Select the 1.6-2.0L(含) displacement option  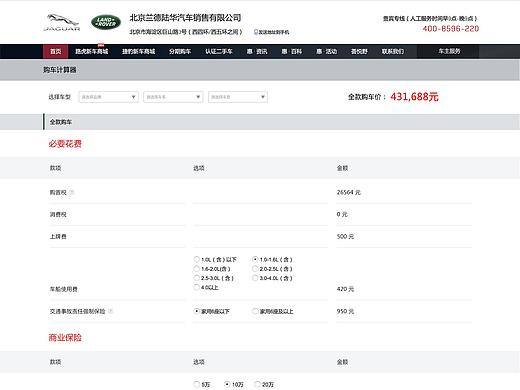(x=196, y=269)
